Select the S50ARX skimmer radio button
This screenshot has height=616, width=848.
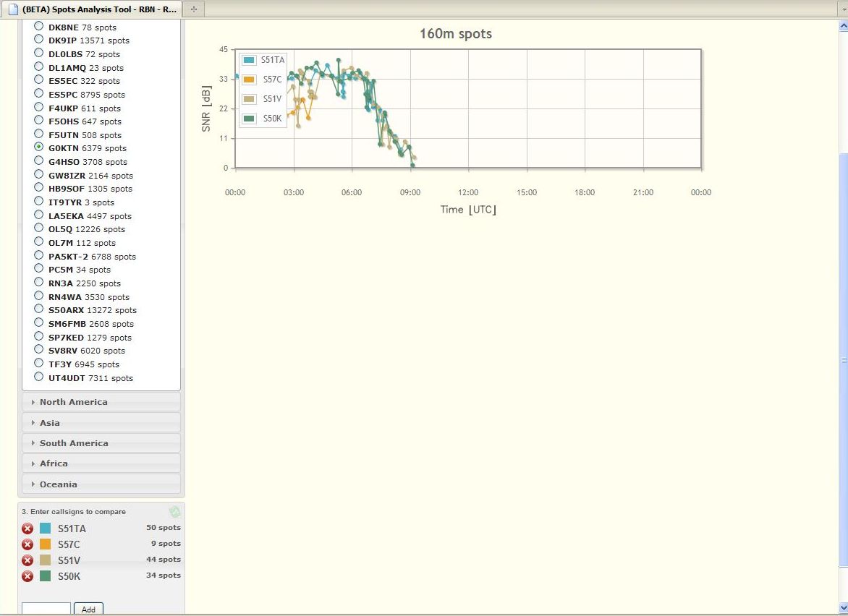coord(39,309)
